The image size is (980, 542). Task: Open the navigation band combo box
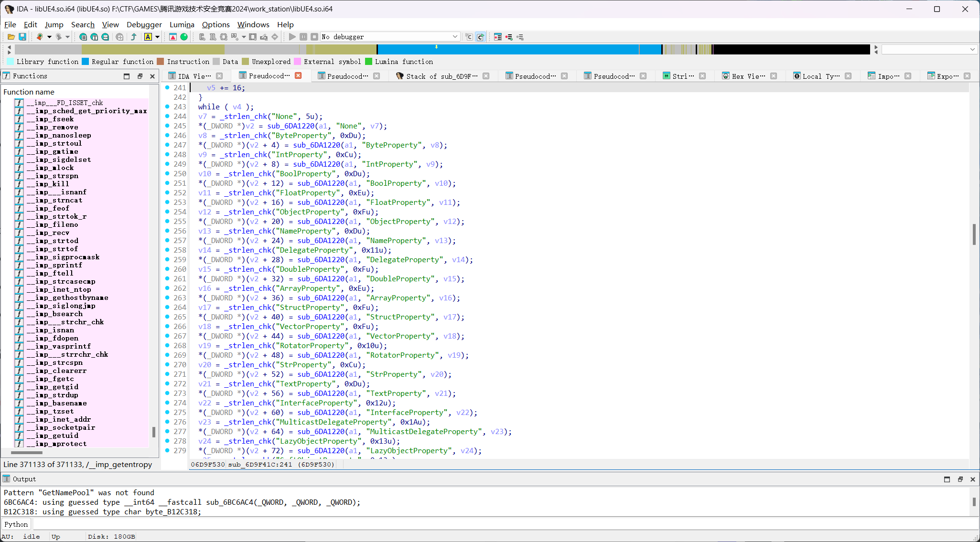(929, 49)
